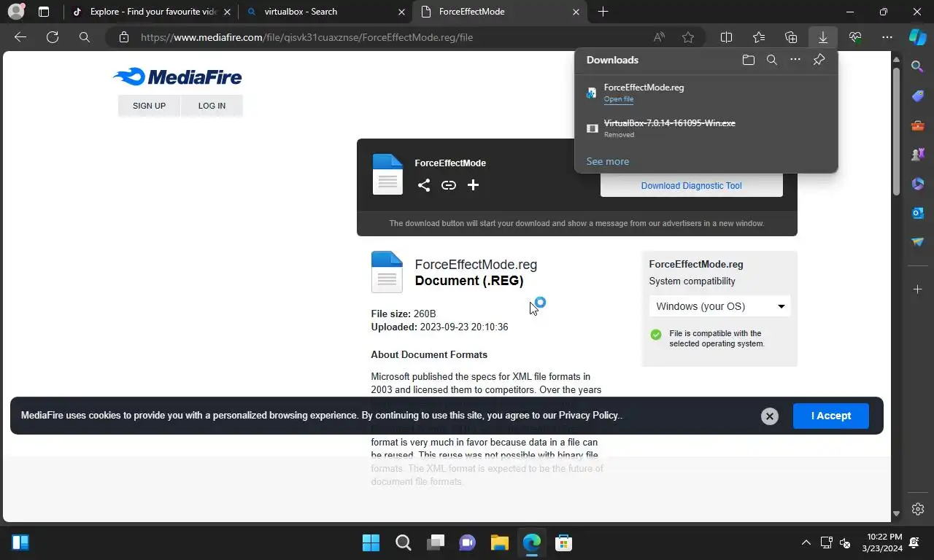The image size is (934, 560).
Task: Add this page to favorites star
Action: [688, 37]
